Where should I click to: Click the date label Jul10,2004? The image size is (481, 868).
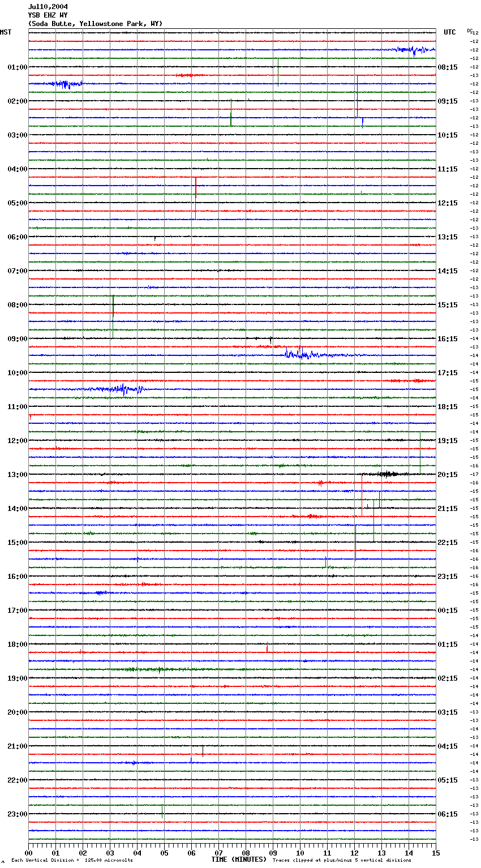pos(48,7)
